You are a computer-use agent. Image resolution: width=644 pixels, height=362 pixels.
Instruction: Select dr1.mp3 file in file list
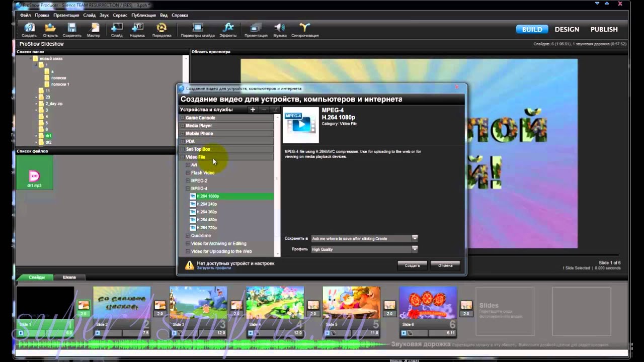tap(34, 172)
